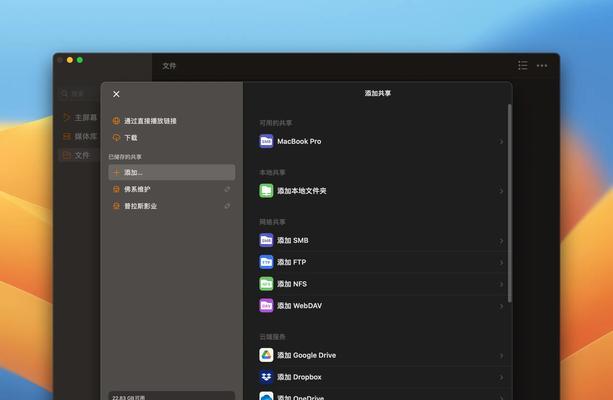This screenshot has width=613, height=400.
Task: Click the media library icon in the main sidebar
Action: click(x=67, y=136)
